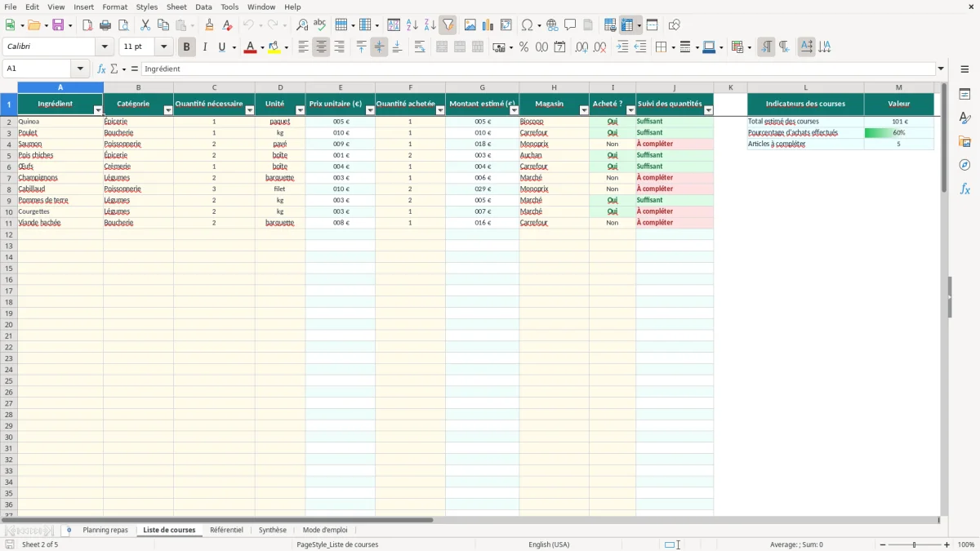Select column header G

[483, 87]
